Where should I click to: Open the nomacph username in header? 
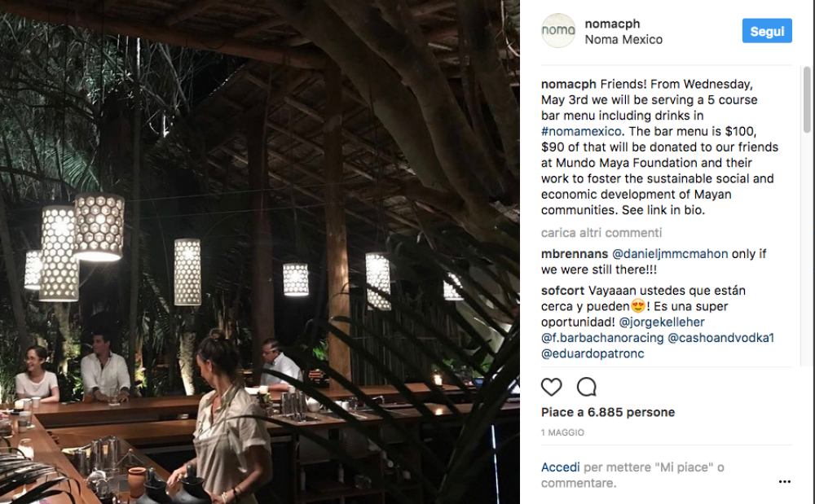point(612,24)
